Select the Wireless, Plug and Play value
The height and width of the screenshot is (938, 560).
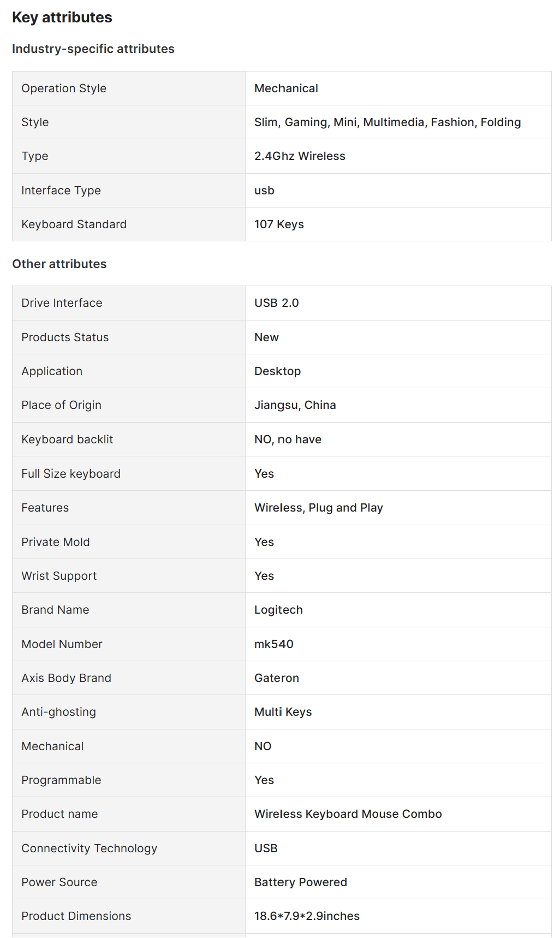pos(318,508)
